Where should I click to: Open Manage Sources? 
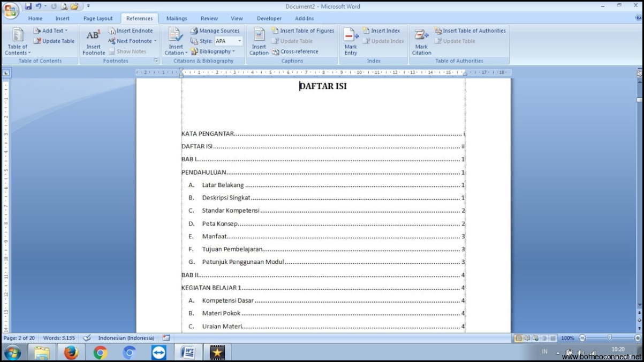(x=215, y=31)
